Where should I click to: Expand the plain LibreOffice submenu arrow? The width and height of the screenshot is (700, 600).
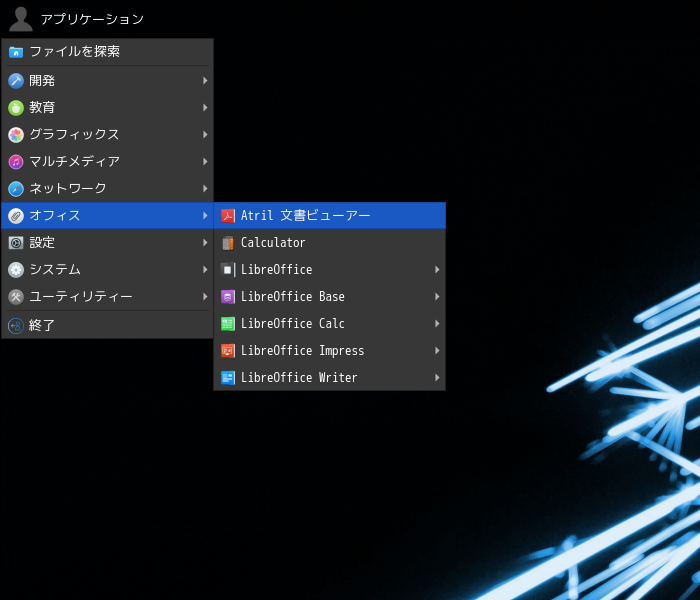(x=437, y=270)
